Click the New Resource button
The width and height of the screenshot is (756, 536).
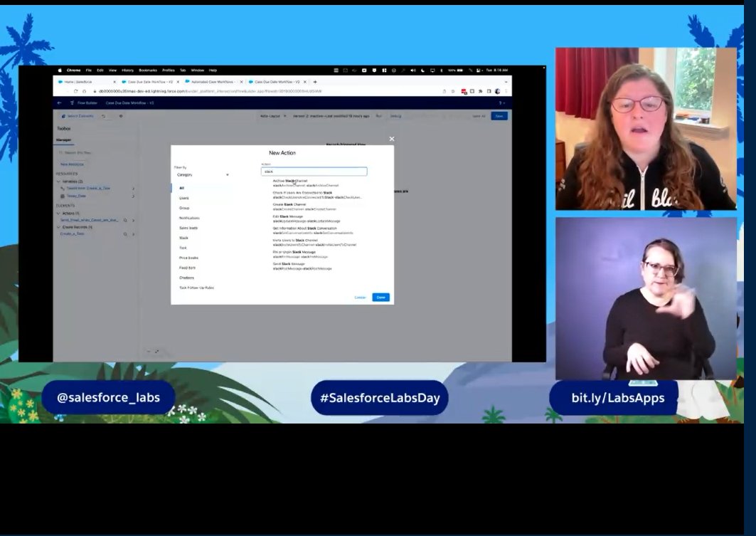coord(72,164)
